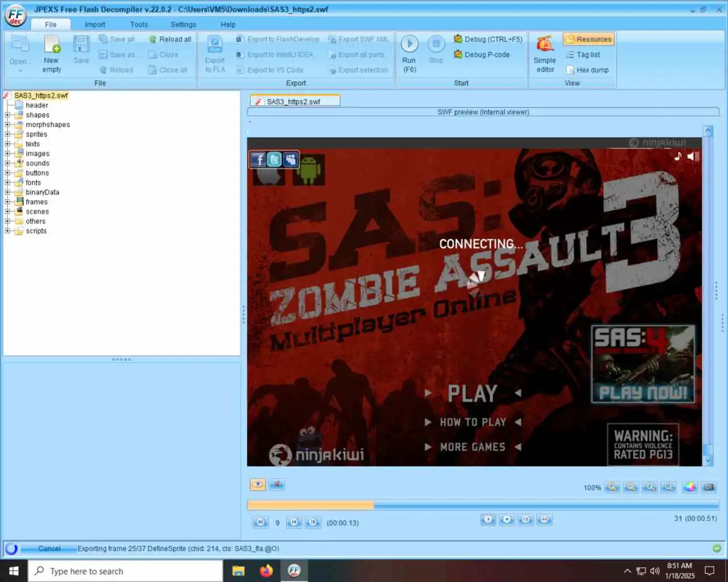Open the background color wheel picker
This screenshot has height=582, width=728.
click(x=690, y=487)
